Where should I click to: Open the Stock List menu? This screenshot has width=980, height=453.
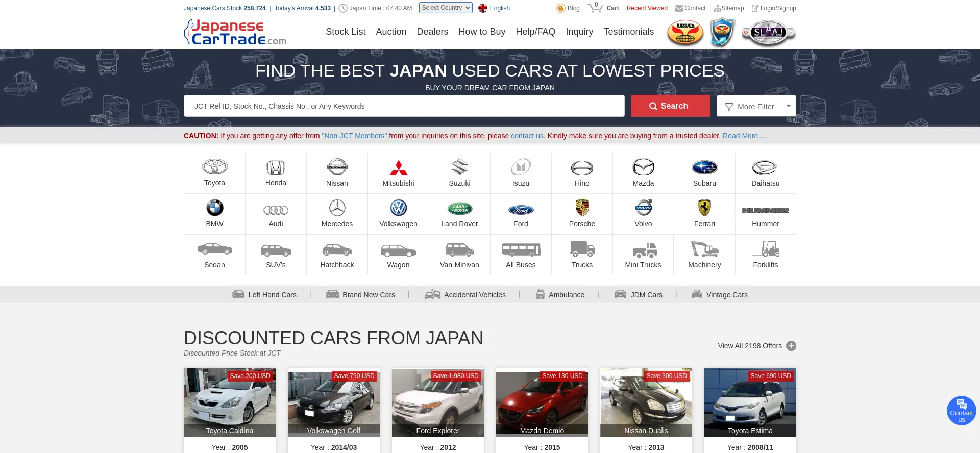(x=346, y=32)
